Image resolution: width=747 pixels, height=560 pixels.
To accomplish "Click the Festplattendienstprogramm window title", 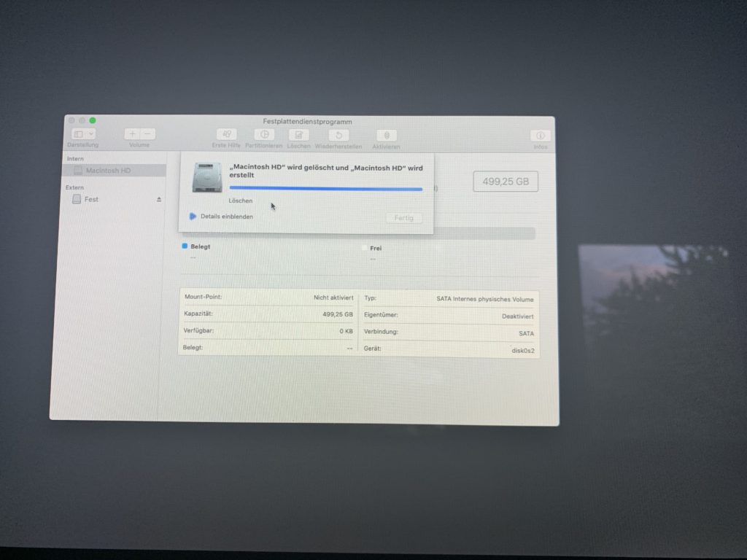I will pyautogui.click(x=307, y=122).
